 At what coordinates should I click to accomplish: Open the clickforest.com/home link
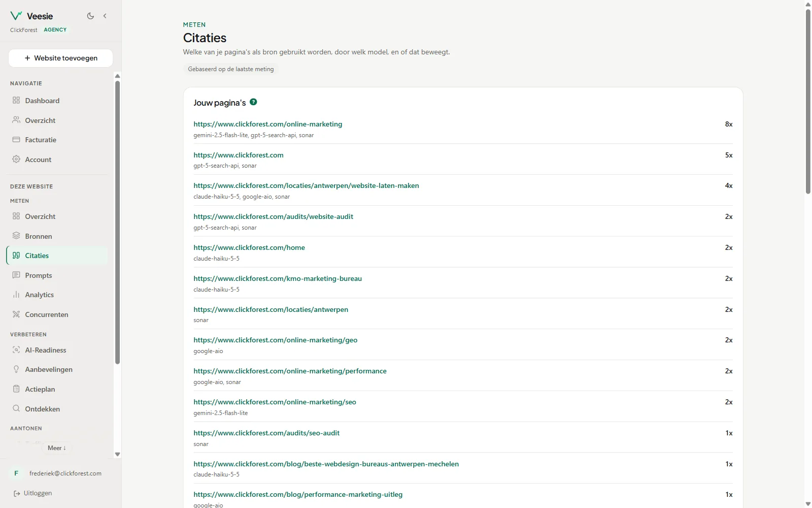coord(249,247)
